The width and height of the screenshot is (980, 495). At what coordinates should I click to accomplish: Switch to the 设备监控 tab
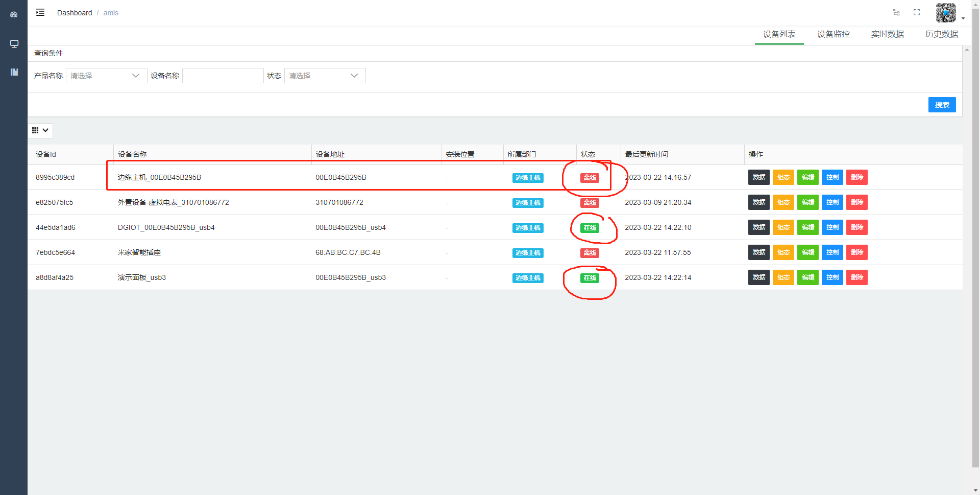[833, 34]
